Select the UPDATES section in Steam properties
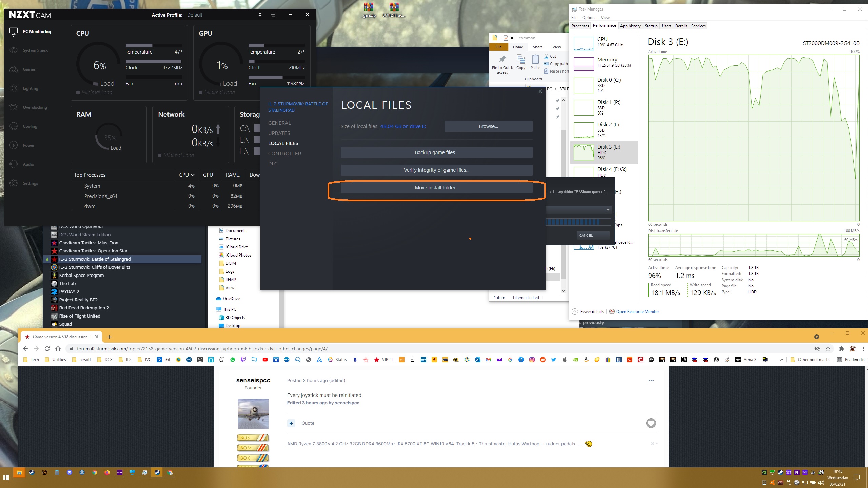The height and width of the screenshot is (488, 868). tap(279, 133)
